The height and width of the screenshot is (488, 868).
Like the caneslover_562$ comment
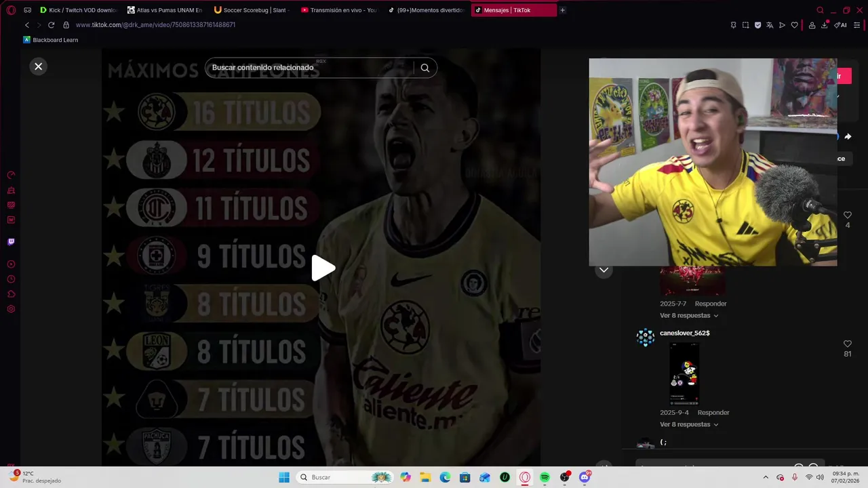pyautogui.click(x=847, y=344)
